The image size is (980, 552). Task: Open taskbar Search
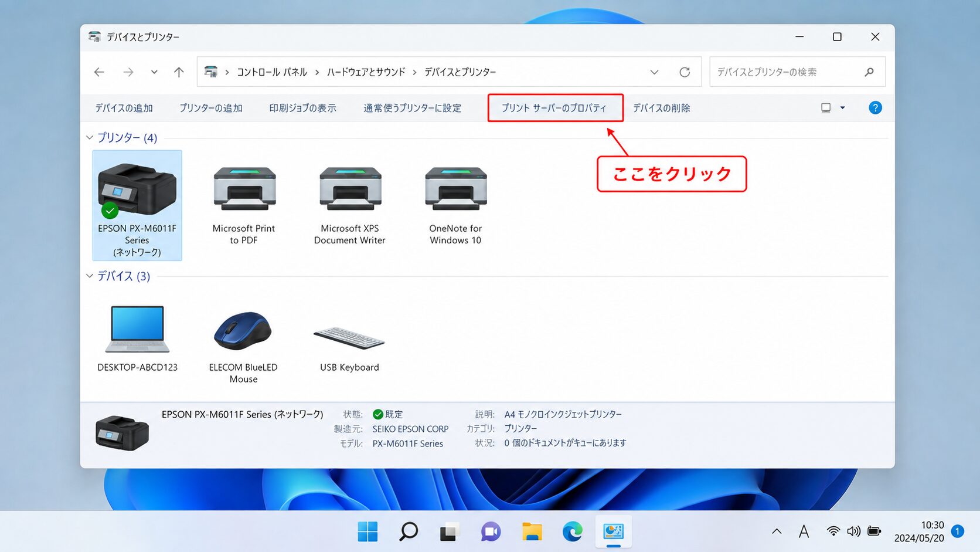(x=409, y=531)
